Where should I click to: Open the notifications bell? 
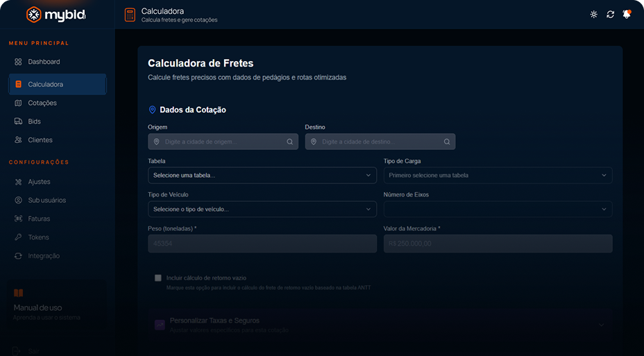pos(626,15)
